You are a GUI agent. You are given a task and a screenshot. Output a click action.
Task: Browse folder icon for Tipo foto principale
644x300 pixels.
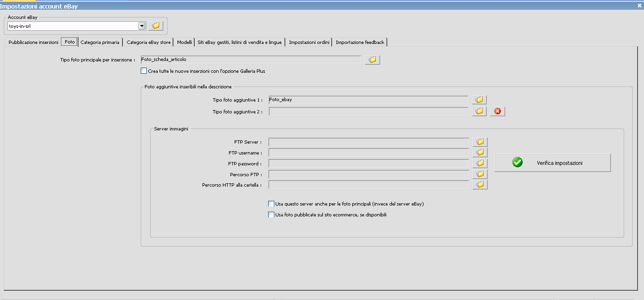click(x=373, y=60)
